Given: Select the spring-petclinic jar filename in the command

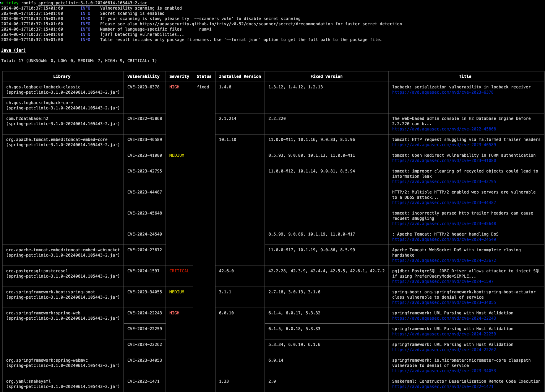Looking at the screenshot, I should [x=93, y=3].
